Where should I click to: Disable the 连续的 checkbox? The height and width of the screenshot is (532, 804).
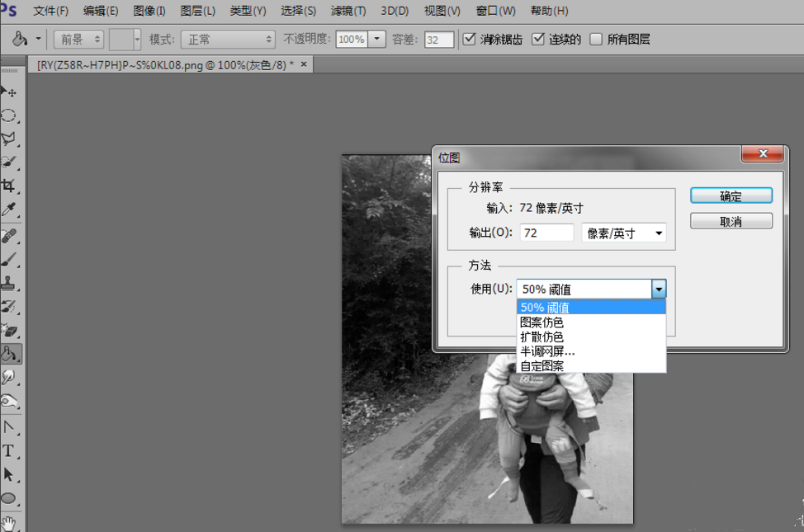coord(540,38)
